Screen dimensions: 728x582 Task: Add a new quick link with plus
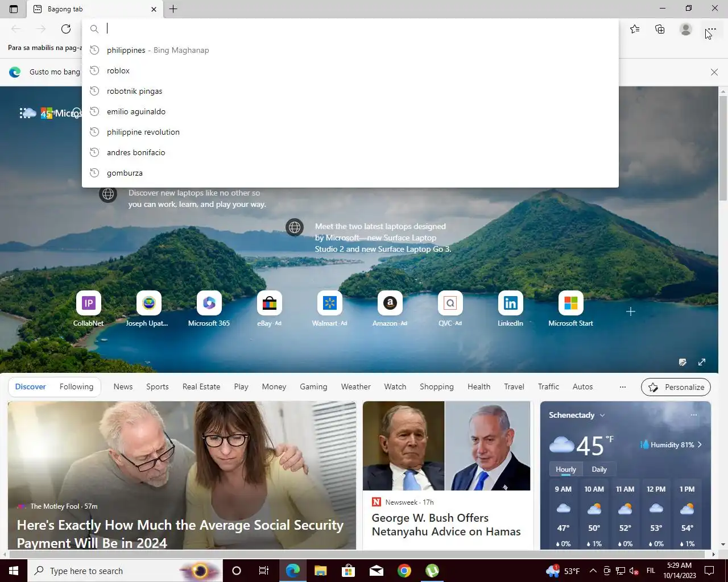click(630, 311)
